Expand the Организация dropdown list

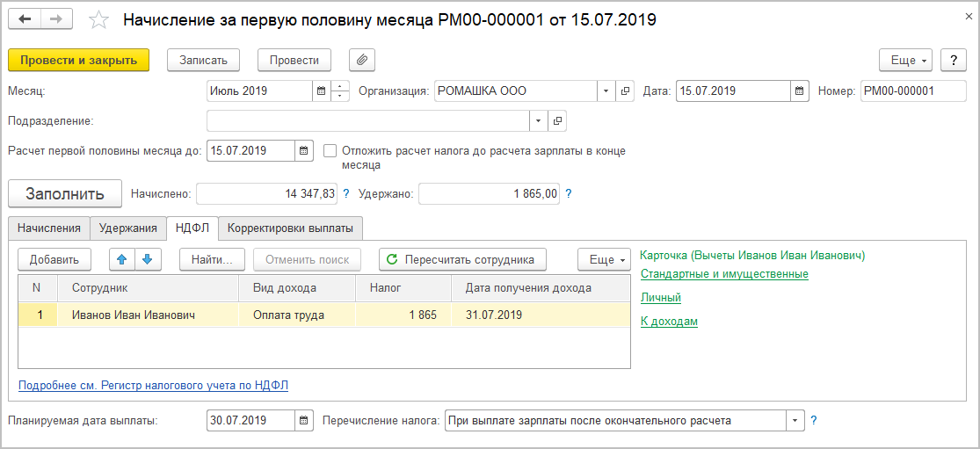pos(607,91)
